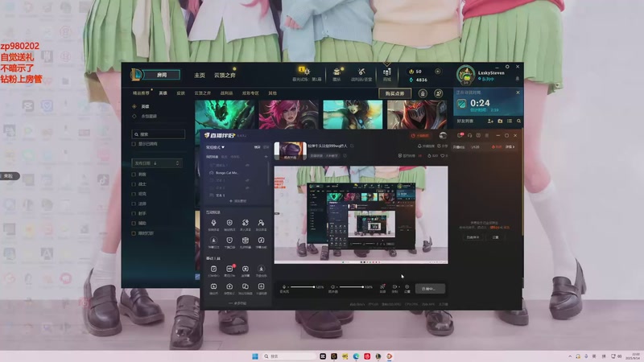Select the 永恒星碑 radio option
The height and width of the screenshot is (362, 644).
click(134, 116)
